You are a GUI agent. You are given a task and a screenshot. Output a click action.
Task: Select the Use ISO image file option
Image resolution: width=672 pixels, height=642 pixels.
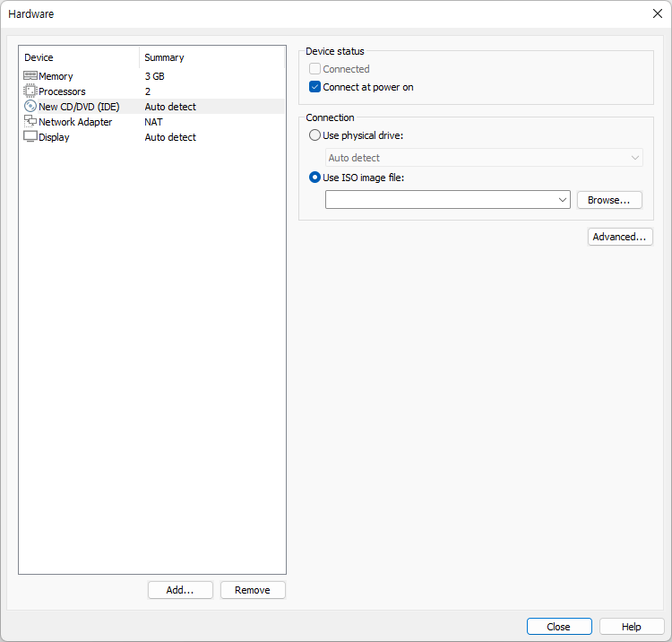[315, 178]
